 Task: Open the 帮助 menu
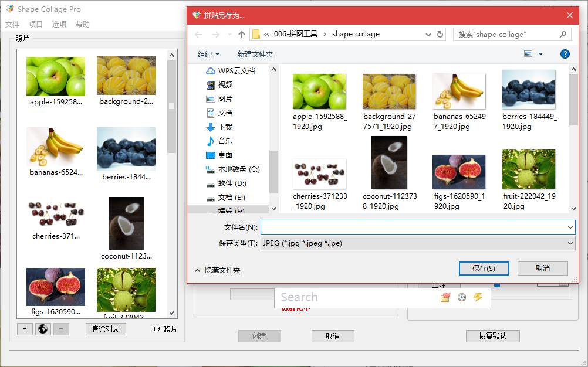(x=83, y=25)
